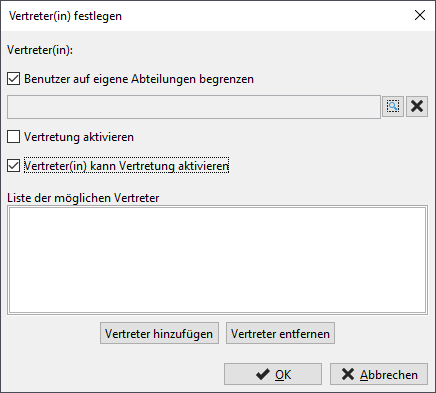Cancel the dialog with Abbrechen
436x393 pixels.
[379, 374]
